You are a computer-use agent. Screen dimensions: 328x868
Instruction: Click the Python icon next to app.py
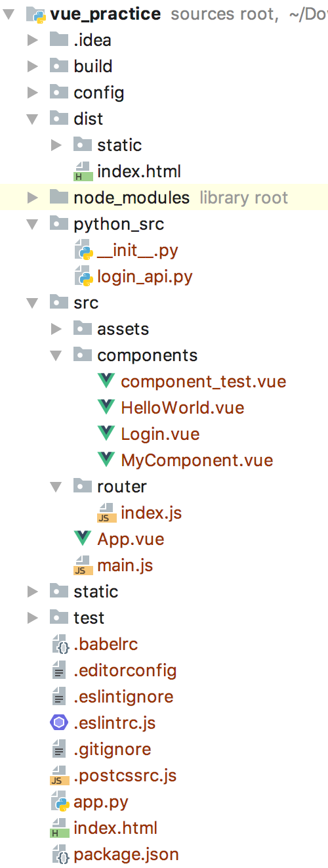[x=60, y=802]
